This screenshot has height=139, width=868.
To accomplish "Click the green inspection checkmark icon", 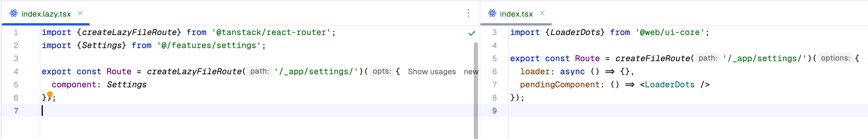I will [472, 33].
